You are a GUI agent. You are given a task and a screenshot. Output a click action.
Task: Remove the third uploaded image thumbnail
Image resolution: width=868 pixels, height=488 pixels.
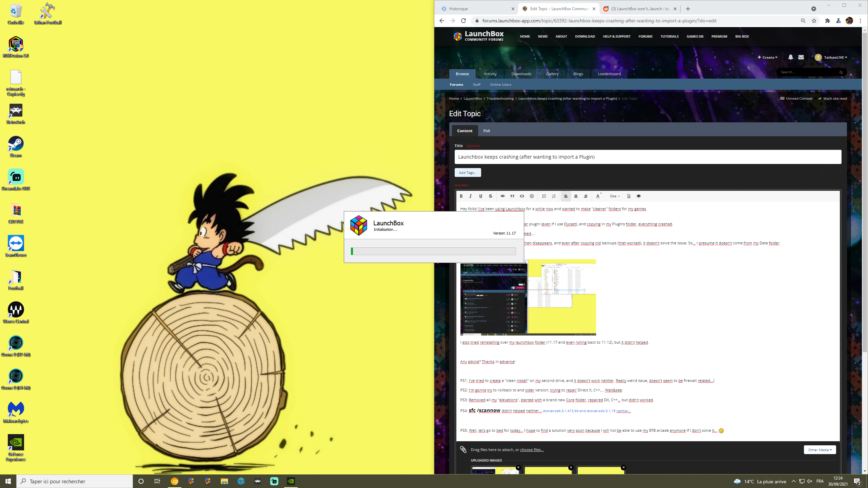[623, 467]
